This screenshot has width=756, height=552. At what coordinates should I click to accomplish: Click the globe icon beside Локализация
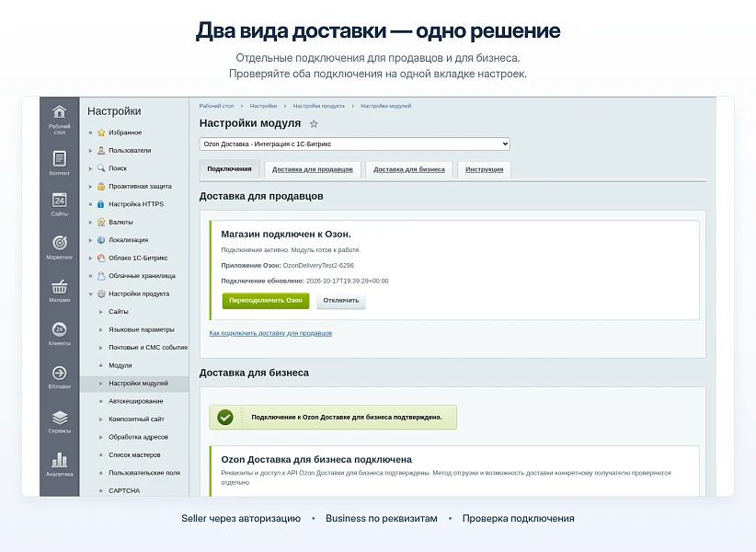101,240
